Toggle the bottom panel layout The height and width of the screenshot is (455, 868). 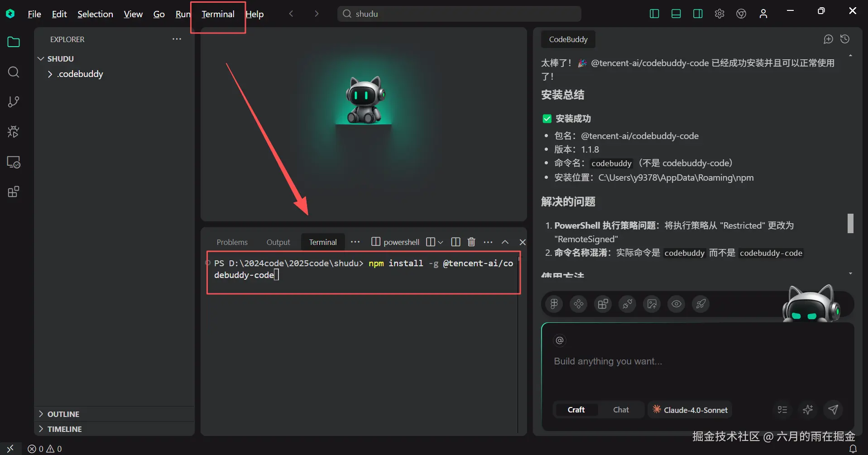(676, 14)
